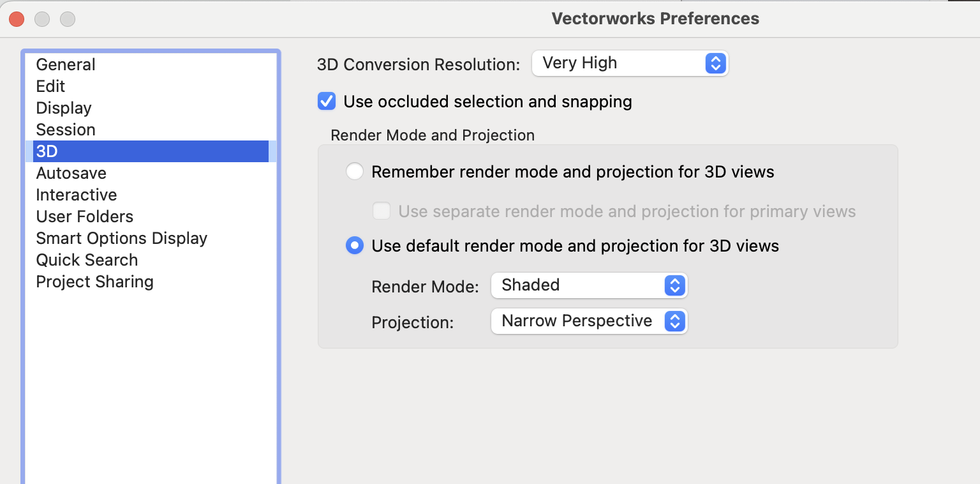This screenshot has height=484, width=980.
Task: Select Smart Options Display category
Action: 121,238
